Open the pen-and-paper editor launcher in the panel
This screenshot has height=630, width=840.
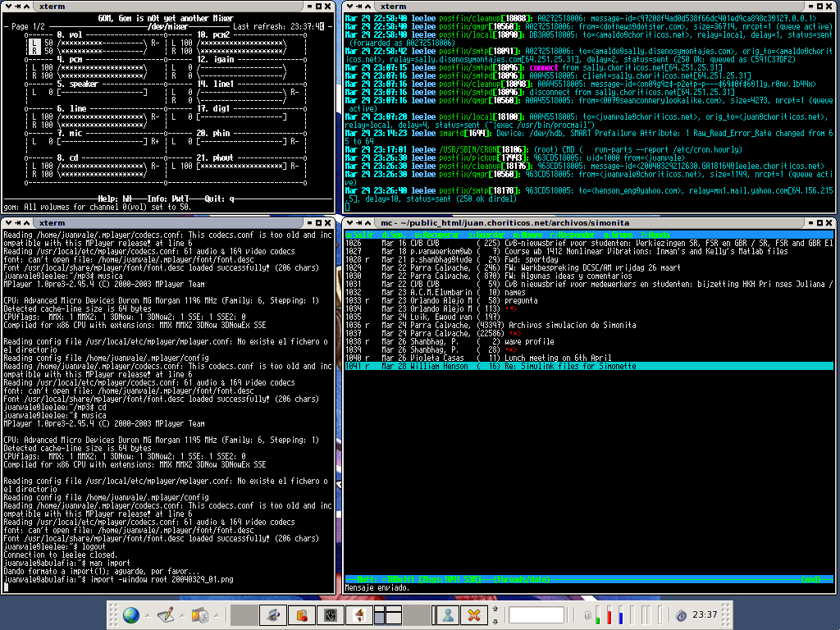point(166,615)
